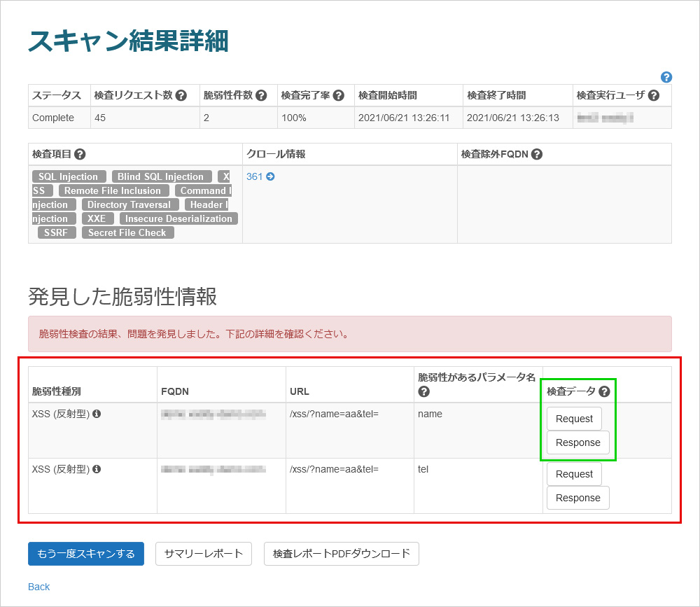Click URL /xss/?name=aa&tel= in name row
Viewport: 700px width, 607px height.
pos(334,414)
